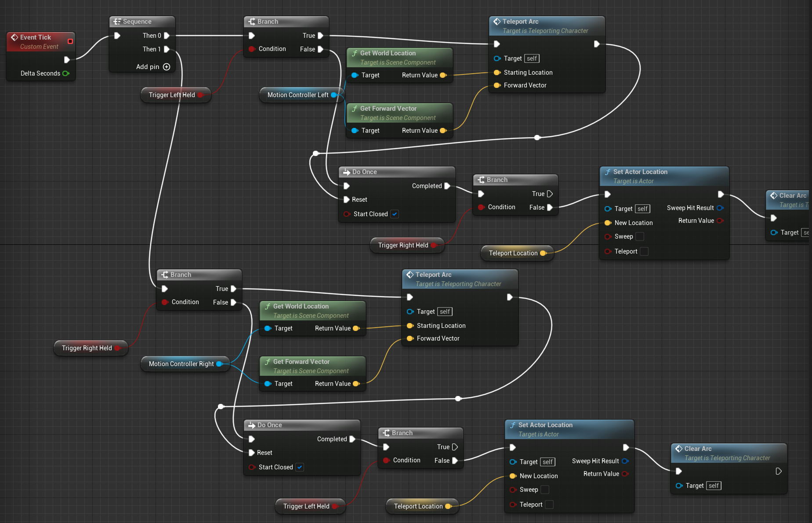Screen dimensions: 812x523
Task: Click Event Tick's white execution output pin
Action: (67, 60)
